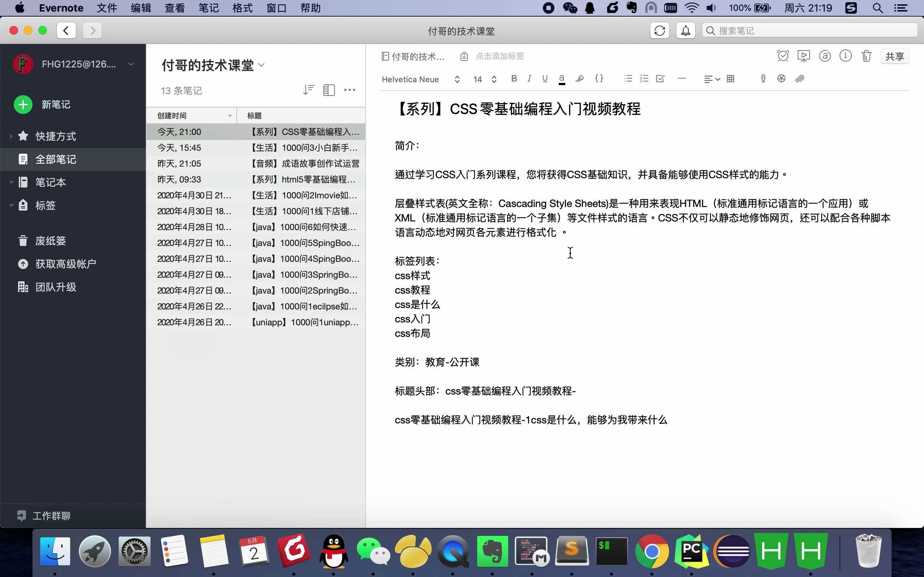Screen dimensions: 924x577
Task: Change the font size stepper next to 14
Action: (494, 79)
